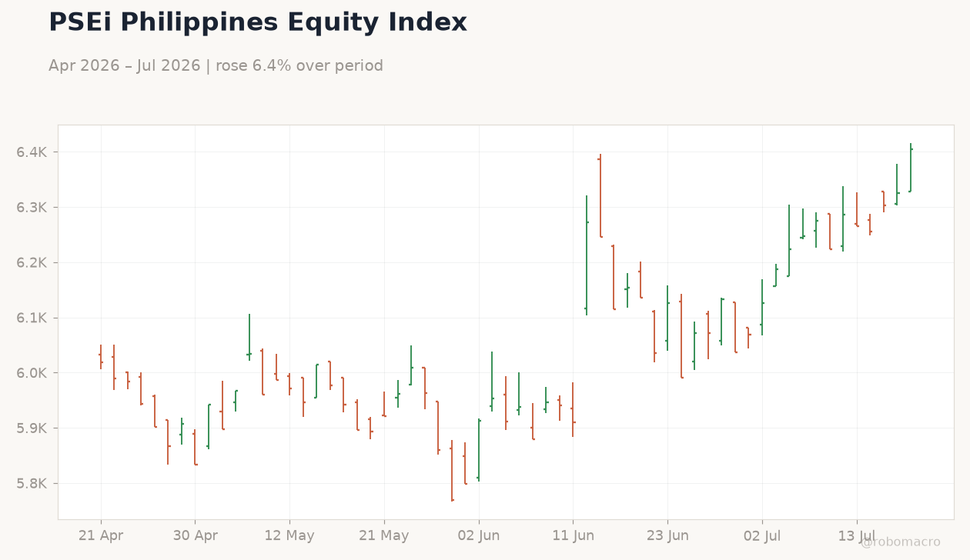Click the 11 Jun x-axis date label
The image size is (970, 560).
pyautogui.click(x=574, y=535)
